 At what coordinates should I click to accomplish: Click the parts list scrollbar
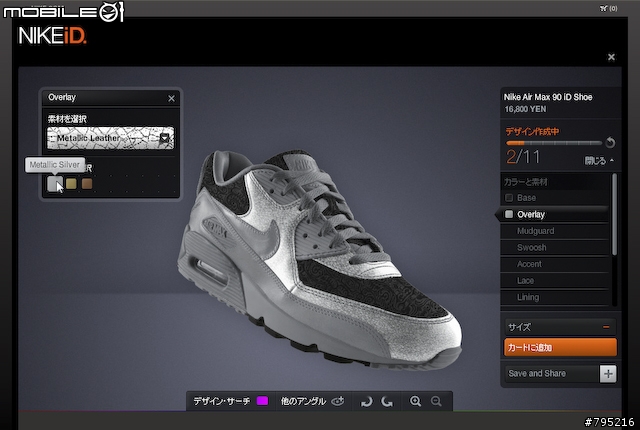pyautogui.click(x=614, y=215)
